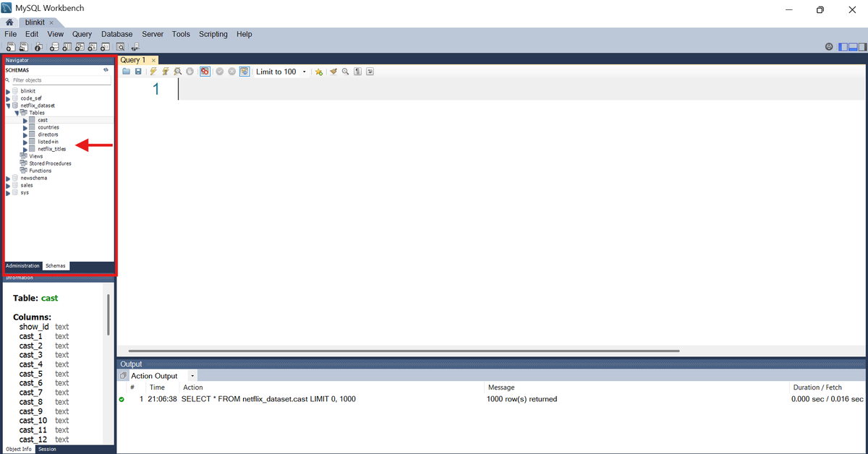Screen dimensions: 868x454
Task: Click the create new table icon
Action: pyautogui.click(x=67, y=47)
